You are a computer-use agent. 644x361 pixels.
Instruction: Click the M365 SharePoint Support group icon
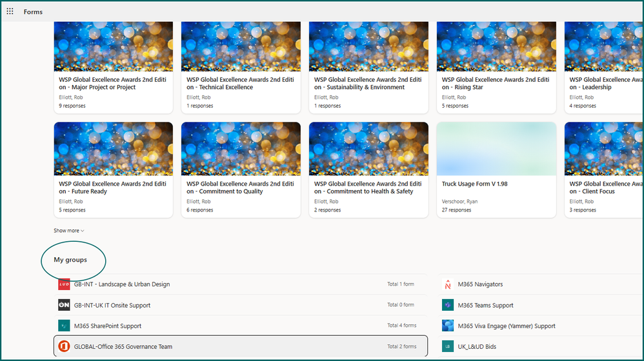click(64, 326)
